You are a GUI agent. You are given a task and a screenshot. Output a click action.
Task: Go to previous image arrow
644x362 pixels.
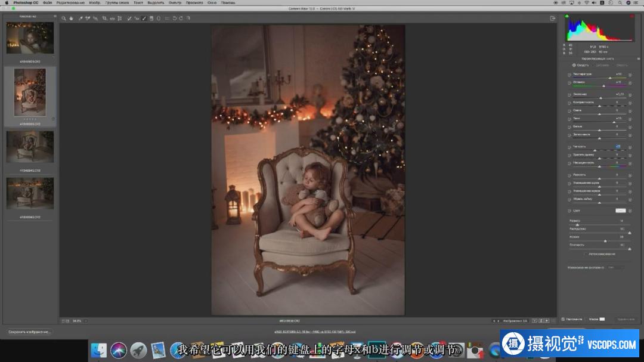[x=494, y=321]
